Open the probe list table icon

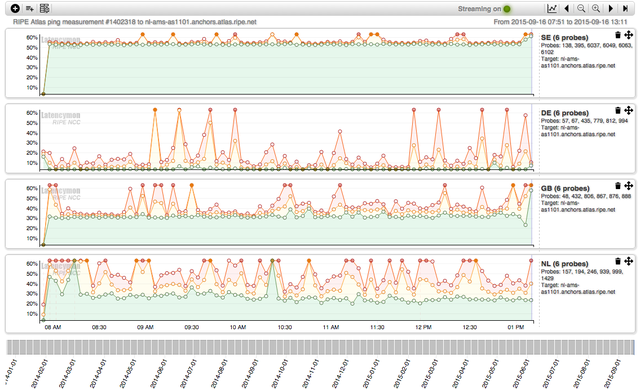[44, 8]
